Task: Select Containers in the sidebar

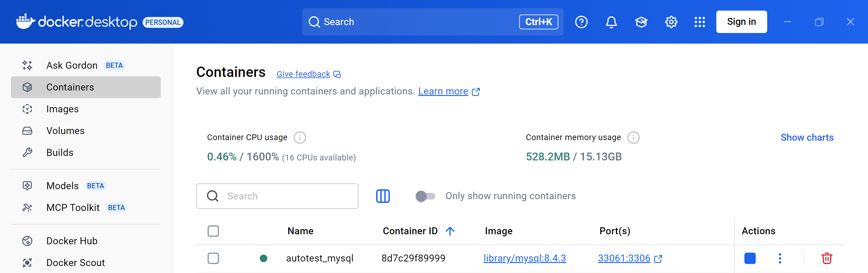Action: tap(86, 87)
